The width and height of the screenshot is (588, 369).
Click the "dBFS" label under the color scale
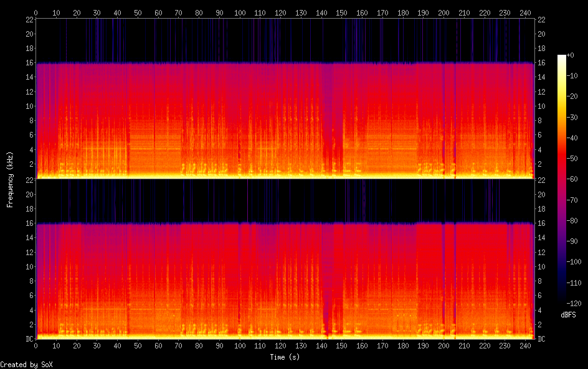coord(568,315)
